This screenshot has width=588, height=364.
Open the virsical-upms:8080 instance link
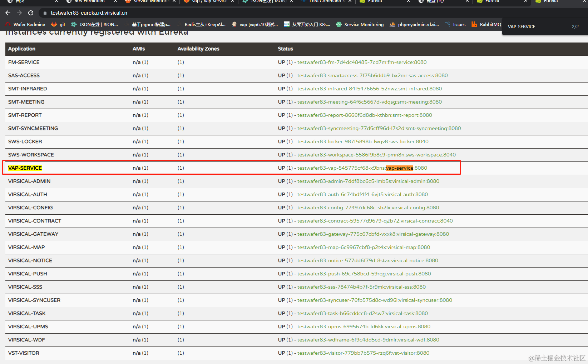[364, 326]
